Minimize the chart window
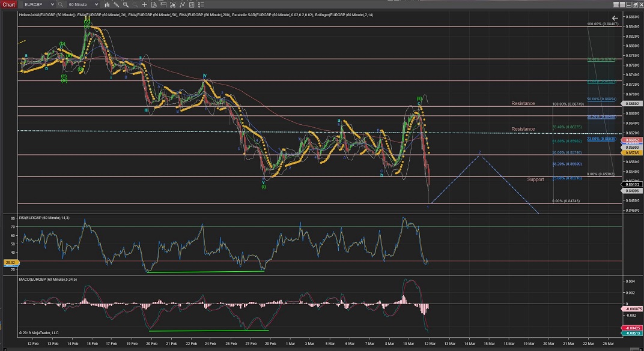This screenshot has width=644, height=351. coord(628,5)
